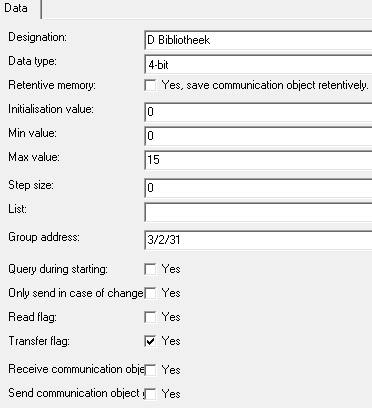This screenshot has width=372, height=408.
Task: Click the Group address field with 3/2/31
Action: click(258, 240)
